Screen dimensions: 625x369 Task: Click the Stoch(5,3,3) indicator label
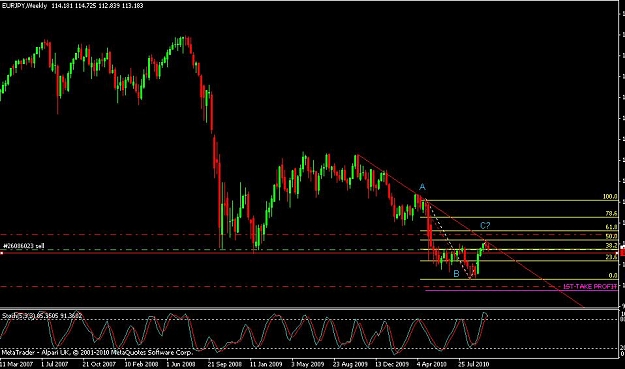pos(42,316)
